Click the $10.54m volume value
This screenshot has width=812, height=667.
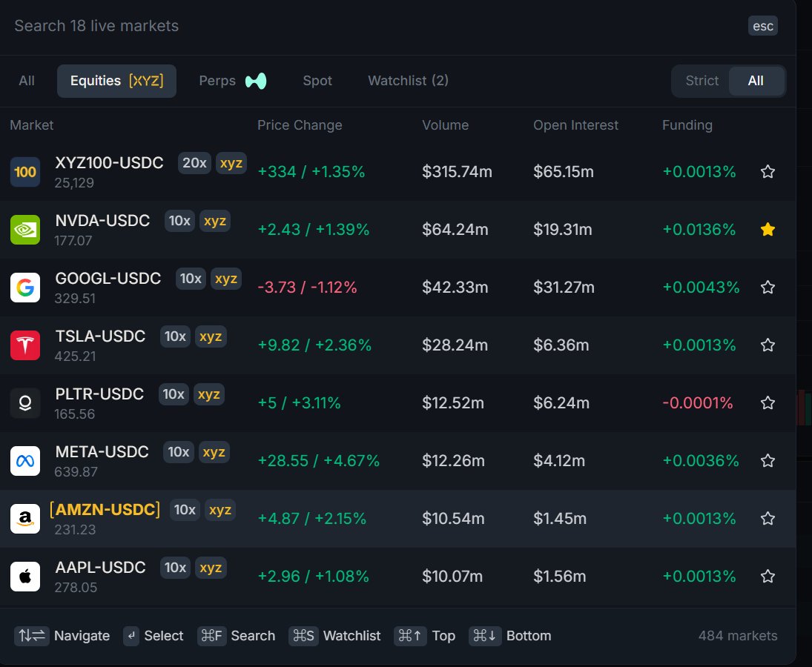453,519
